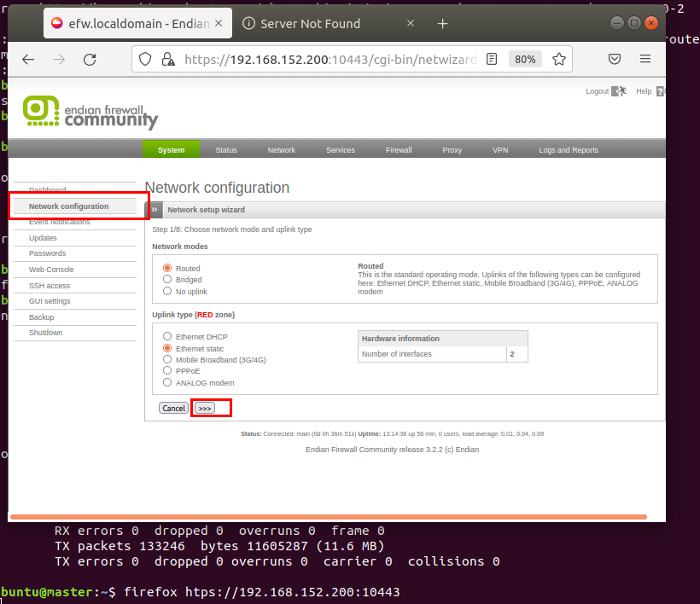Screen dimensions: 700x604
Task: Open Dashboard in the sidebar
Action: click(x=47, y=189)
